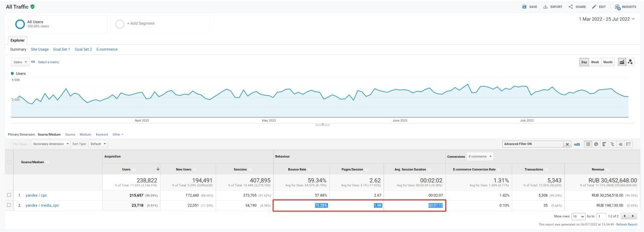Toggle the select-all rows checkbox
This screenshot has height=232, width=644.
point(9,162)
